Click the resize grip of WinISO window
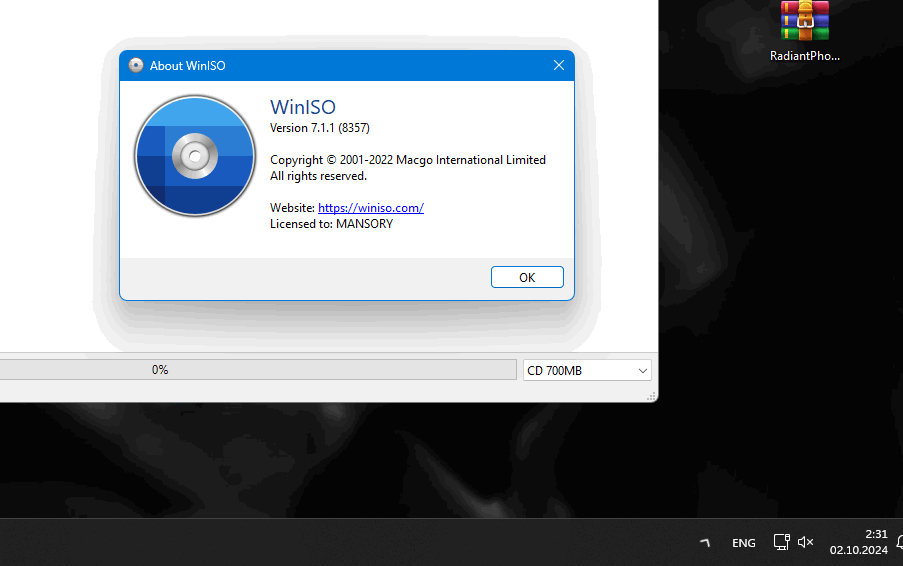This screenshot has width=903, height=566. [x=651, y=396]
